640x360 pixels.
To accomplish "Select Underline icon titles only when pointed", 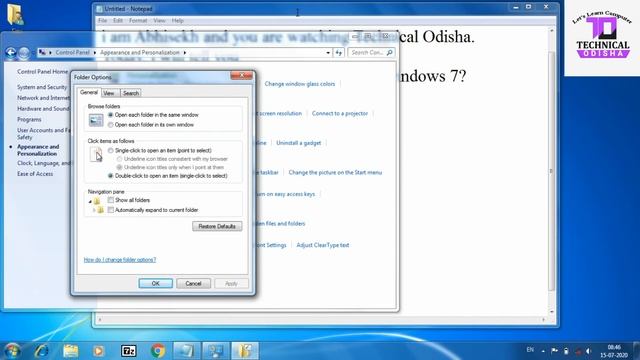I will click(120, 167).
